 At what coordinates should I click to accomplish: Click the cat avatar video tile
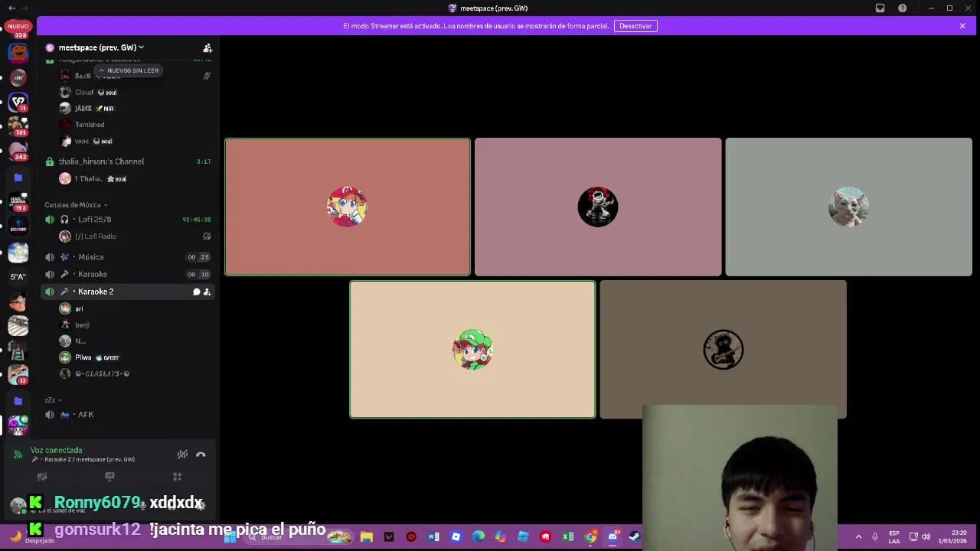(848, 207)
